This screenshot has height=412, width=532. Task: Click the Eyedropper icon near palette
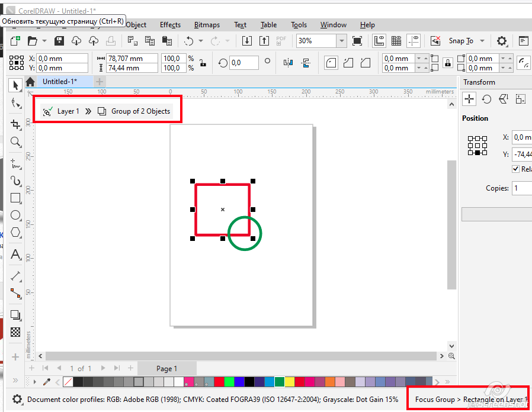[x=47, y=382]
